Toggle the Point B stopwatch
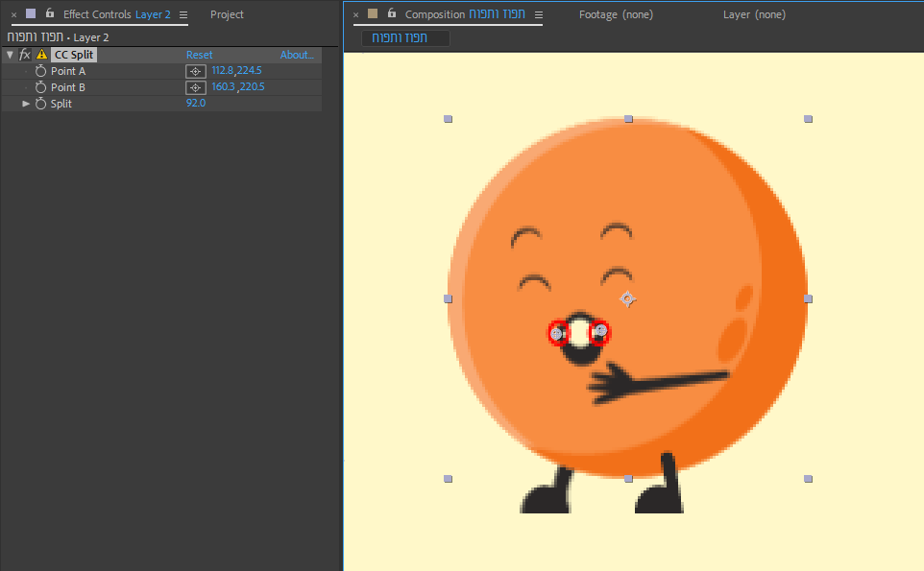924x571 pixels. tap(40, 87)
